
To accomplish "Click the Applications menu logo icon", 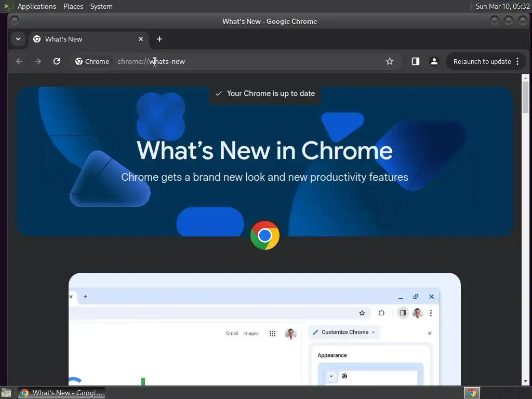I will (x=8, y=6).
